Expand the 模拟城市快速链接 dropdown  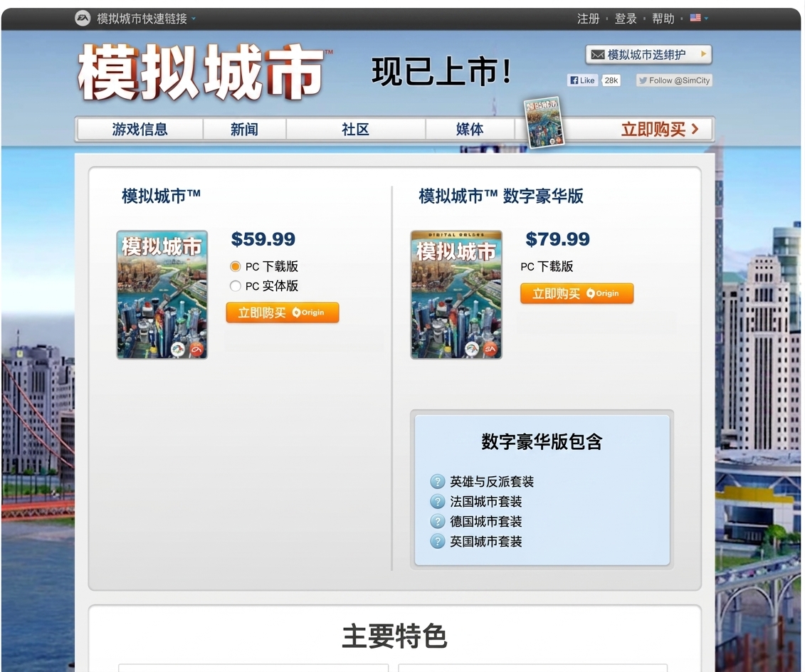click(146, 19)
